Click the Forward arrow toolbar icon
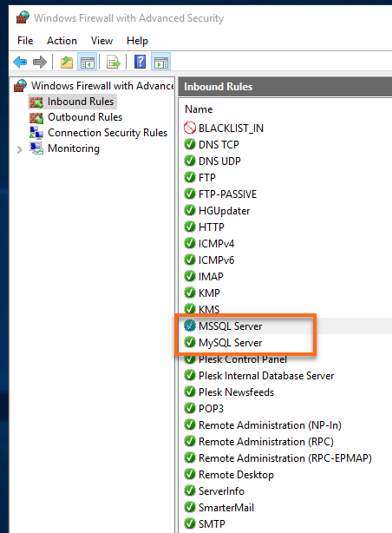The image size is (392, 533). click(40, 63)
